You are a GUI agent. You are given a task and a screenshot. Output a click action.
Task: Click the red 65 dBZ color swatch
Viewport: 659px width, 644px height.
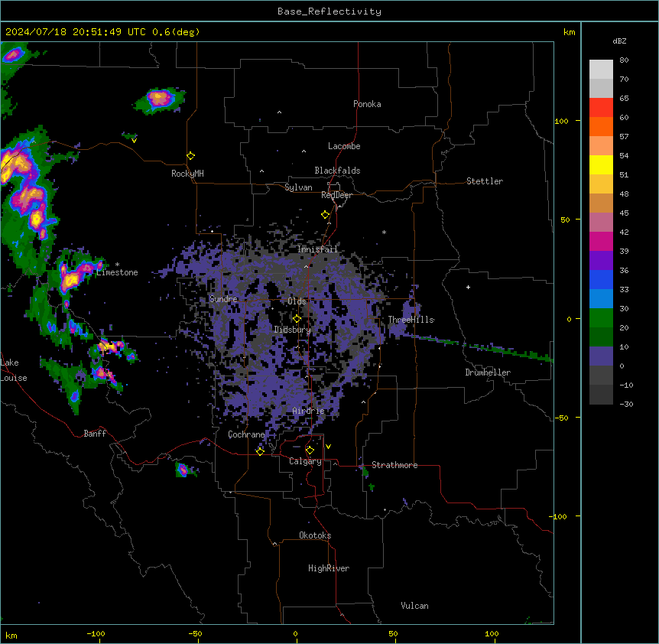point(601,107)
